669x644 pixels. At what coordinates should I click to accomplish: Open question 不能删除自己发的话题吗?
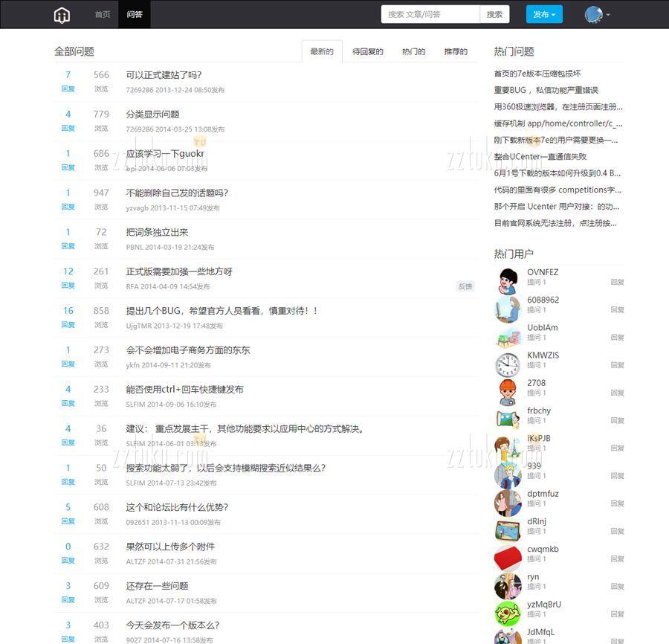pos(177,193)
